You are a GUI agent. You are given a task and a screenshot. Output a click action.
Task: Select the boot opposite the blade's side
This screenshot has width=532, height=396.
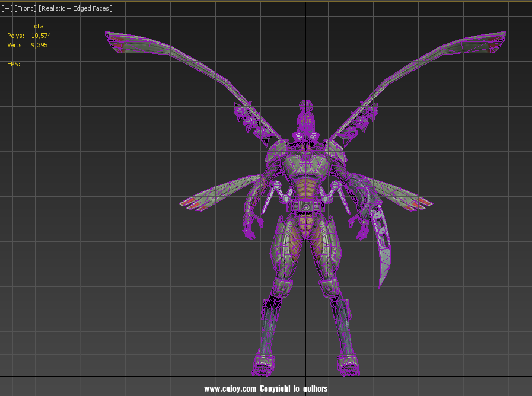[x=263, y=364]
